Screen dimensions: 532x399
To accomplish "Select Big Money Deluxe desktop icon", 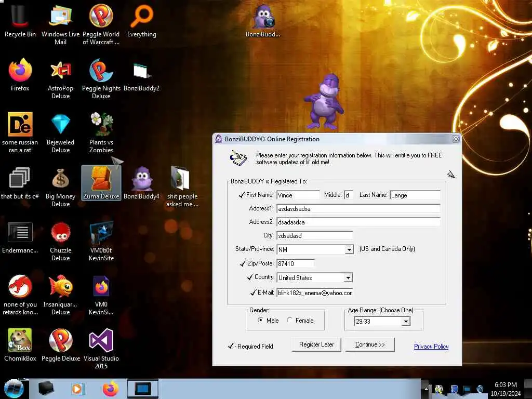I will tap(60, 187).
